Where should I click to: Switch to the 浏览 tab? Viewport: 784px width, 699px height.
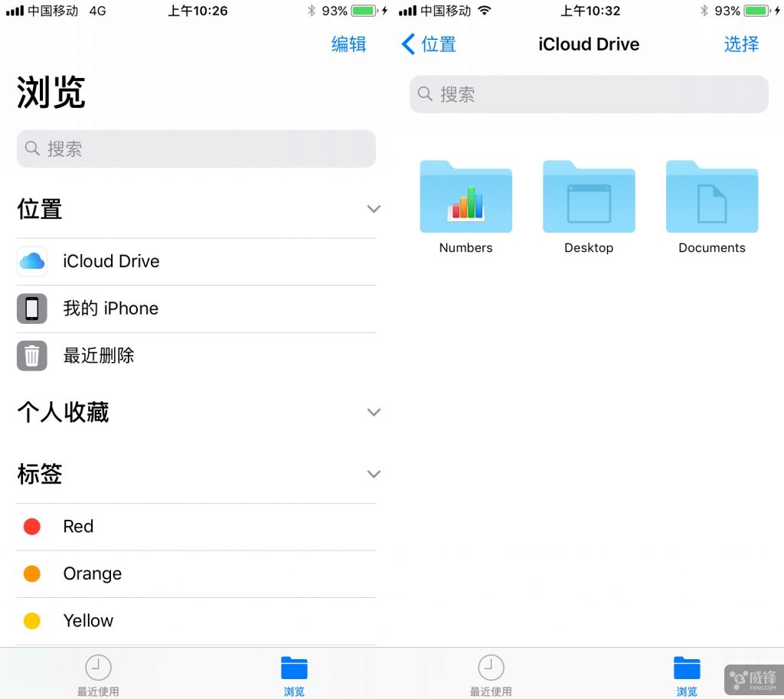[295, 672]
